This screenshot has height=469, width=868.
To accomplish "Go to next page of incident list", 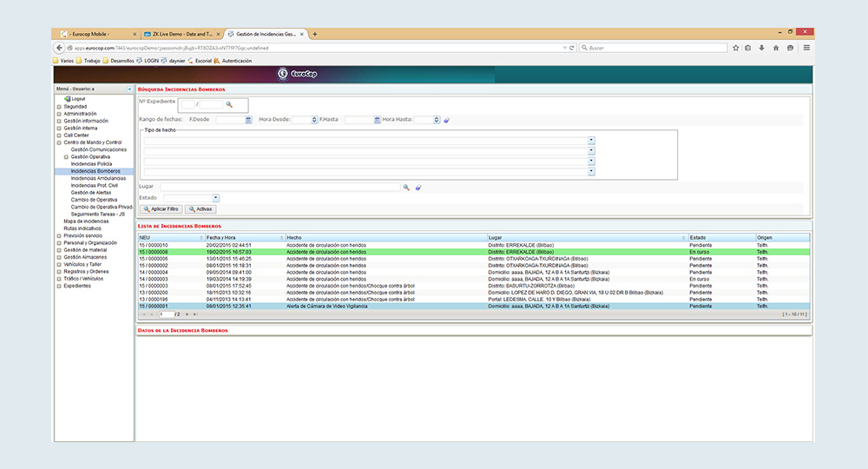I will click(x=185, y=314).
